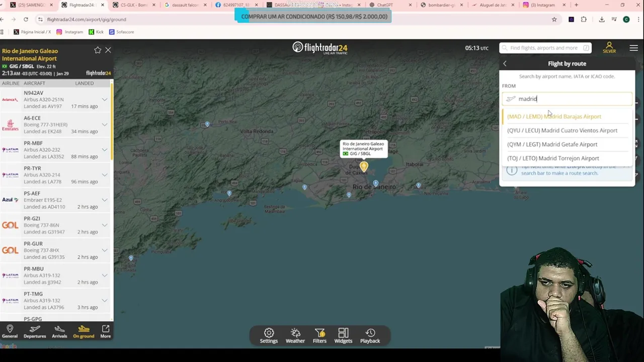
Task: Click the Landed as EK248 text
Action: tap(42, 132)
